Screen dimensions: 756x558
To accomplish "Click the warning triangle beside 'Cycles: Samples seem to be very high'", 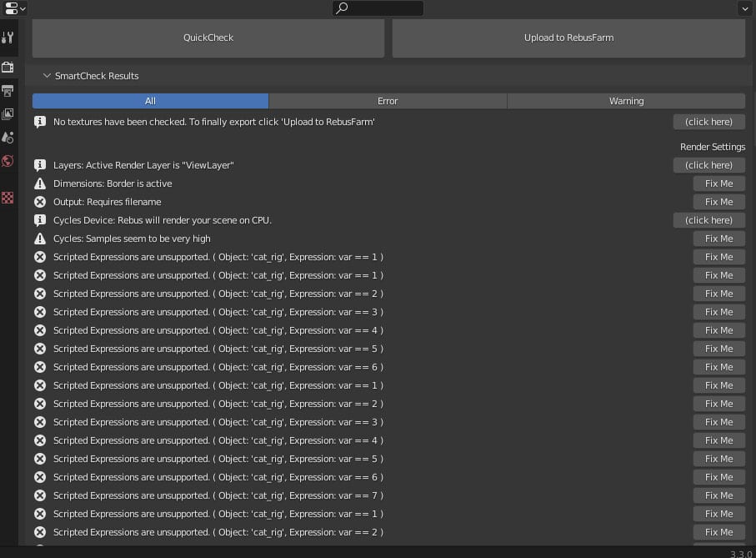I will pyautogui.click(x=39, y=239).
